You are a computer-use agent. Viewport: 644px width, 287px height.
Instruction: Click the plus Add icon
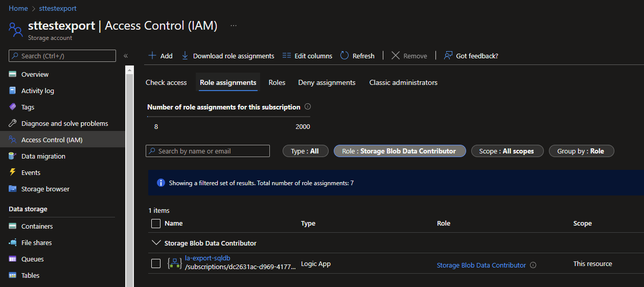pos(152,55)
